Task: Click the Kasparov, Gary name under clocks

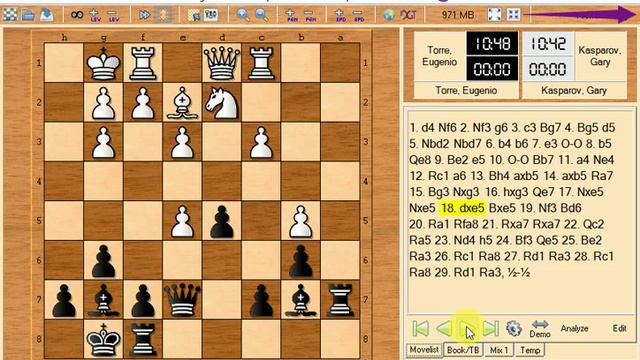Action: click(x=573, y=90)
